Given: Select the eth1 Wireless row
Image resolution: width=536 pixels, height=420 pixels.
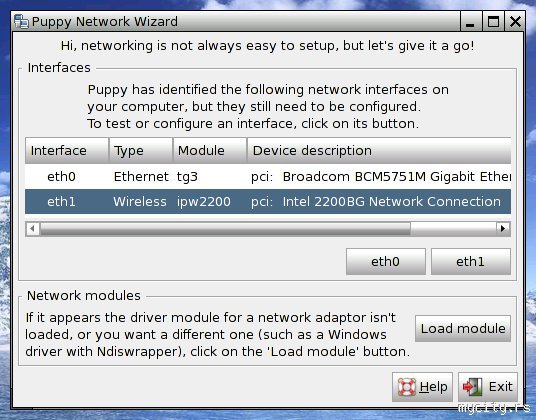Looking at the screenshot, I should pos(268,202).
